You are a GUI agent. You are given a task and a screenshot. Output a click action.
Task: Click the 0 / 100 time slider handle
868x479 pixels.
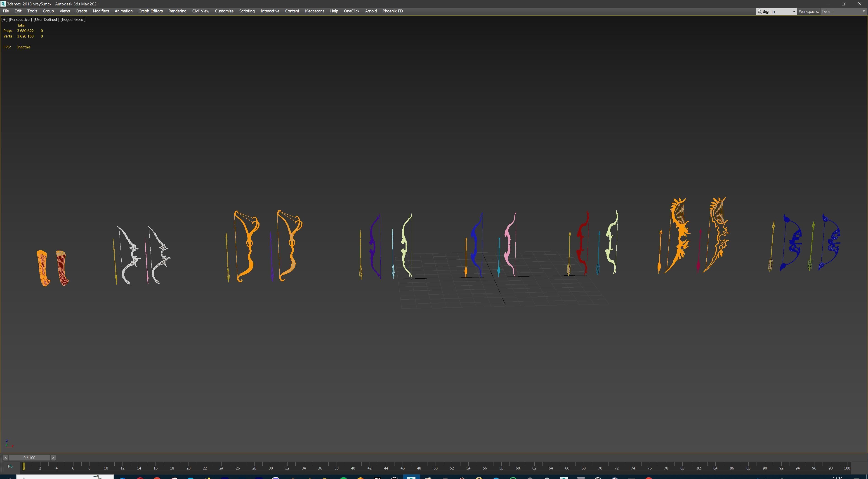click(29, 458)
